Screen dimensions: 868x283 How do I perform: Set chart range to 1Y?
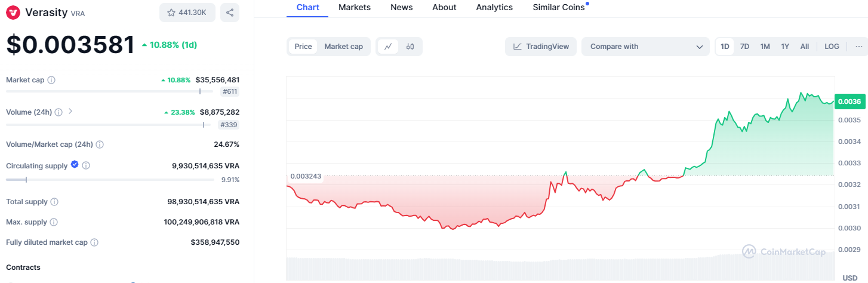pos(785,47)
